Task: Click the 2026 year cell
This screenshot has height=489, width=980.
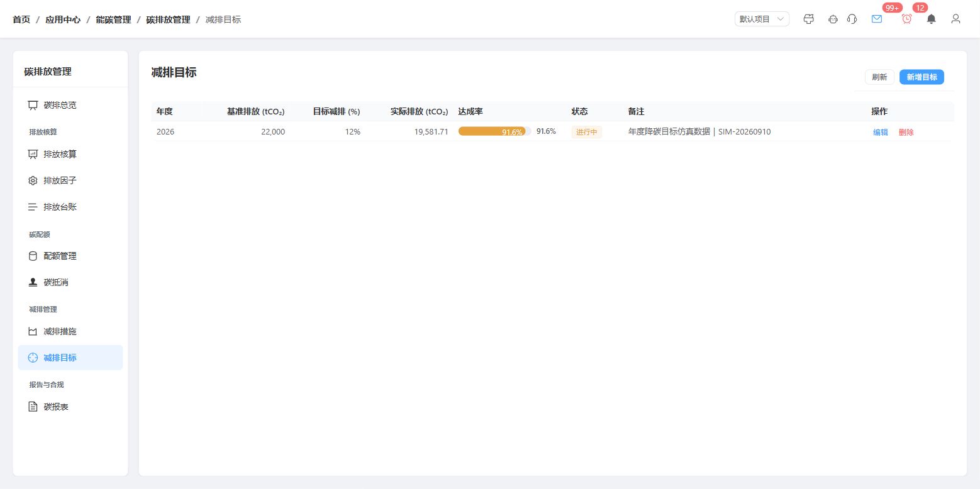Action: point(165,132)
